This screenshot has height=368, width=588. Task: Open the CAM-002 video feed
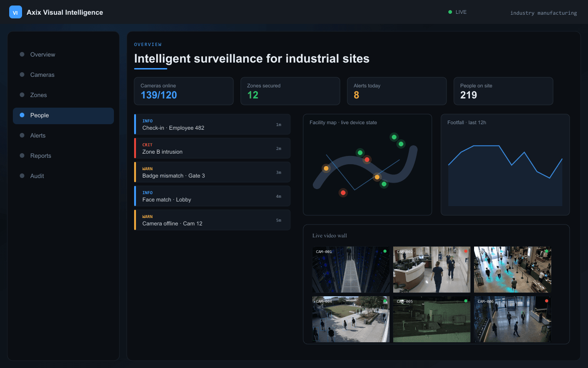pos(432,270)
